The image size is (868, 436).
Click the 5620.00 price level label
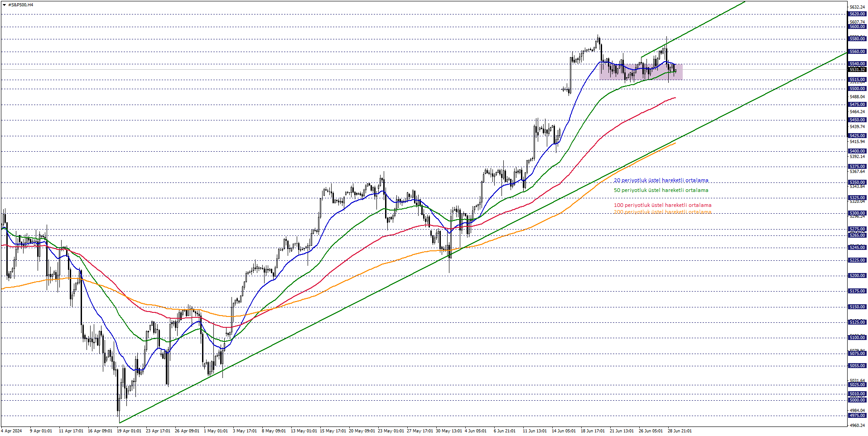(857, 14)
